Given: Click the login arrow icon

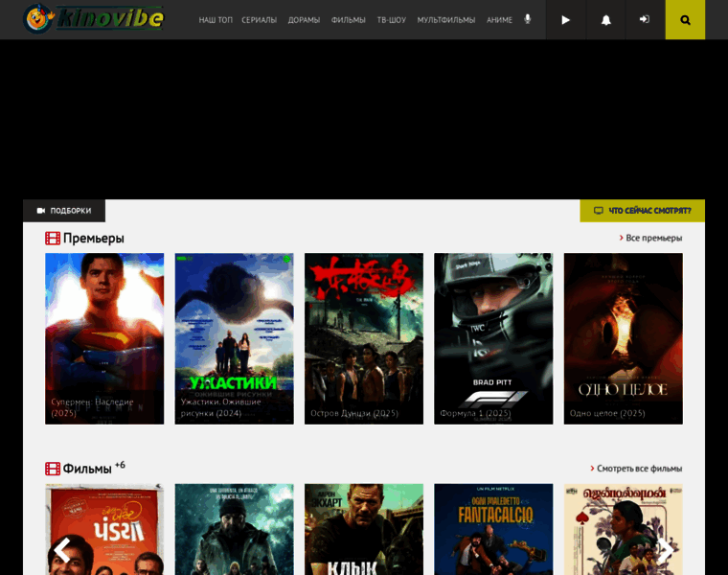Looking at the screenshot, I should pyautogui.click(x=645, y=19).
